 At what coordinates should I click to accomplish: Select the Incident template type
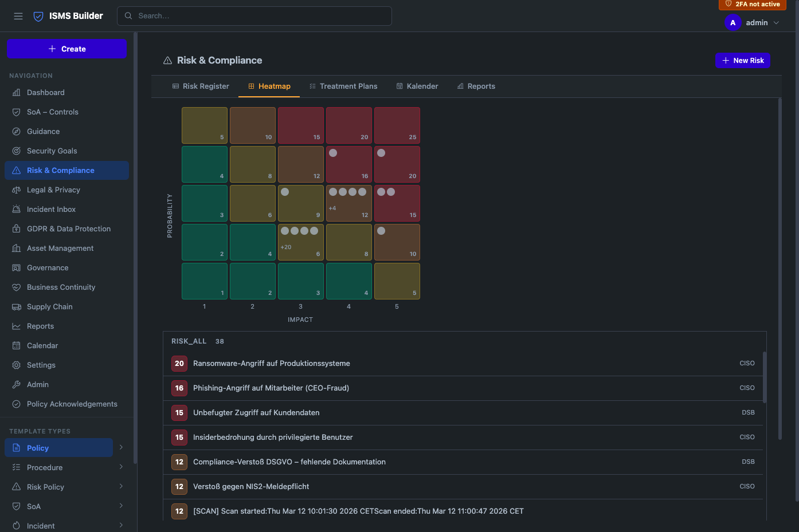pos(58,526)
